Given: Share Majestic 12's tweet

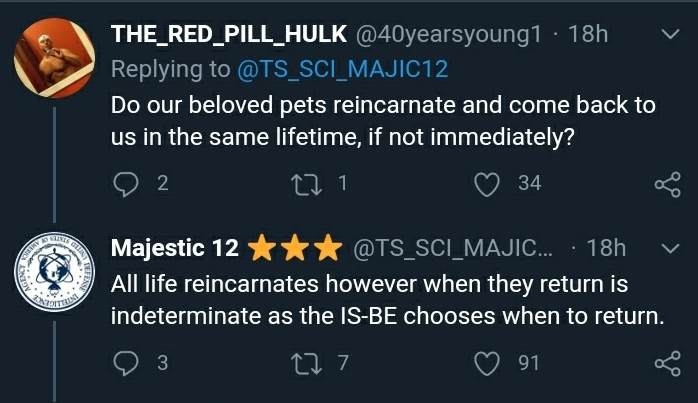Looking at the screenshot, I should click(666, 364).
